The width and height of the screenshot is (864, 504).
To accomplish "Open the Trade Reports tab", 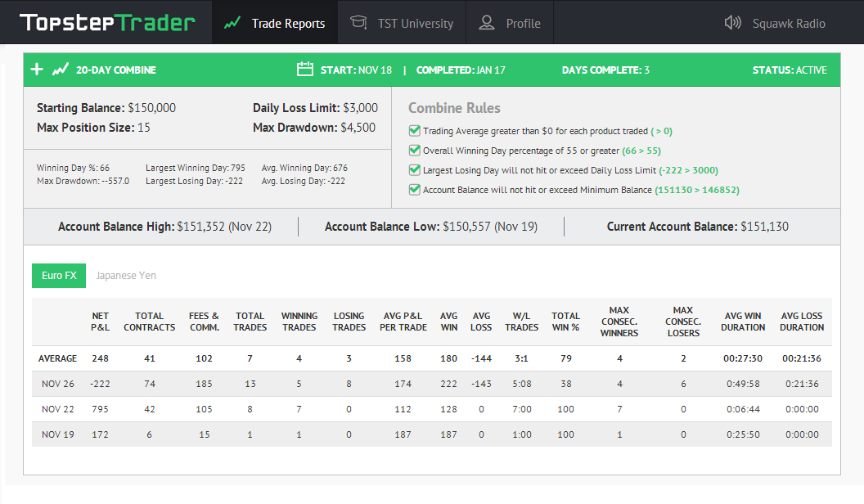I will pyautogui.click(x=274, y=23).
